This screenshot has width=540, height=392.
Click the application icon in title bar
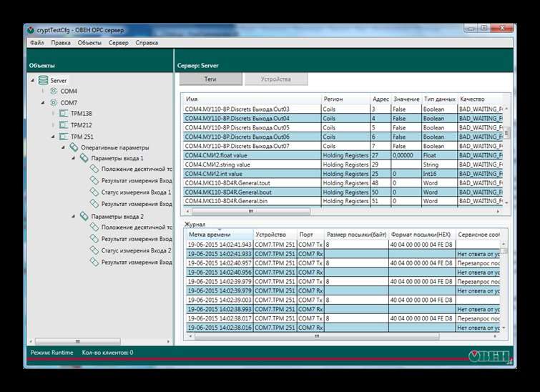point(31,30)
